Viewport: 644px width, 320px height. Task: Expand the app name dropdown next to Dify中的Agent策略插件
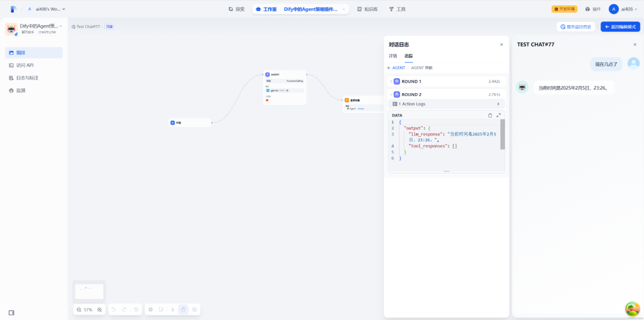coord(344,9)
